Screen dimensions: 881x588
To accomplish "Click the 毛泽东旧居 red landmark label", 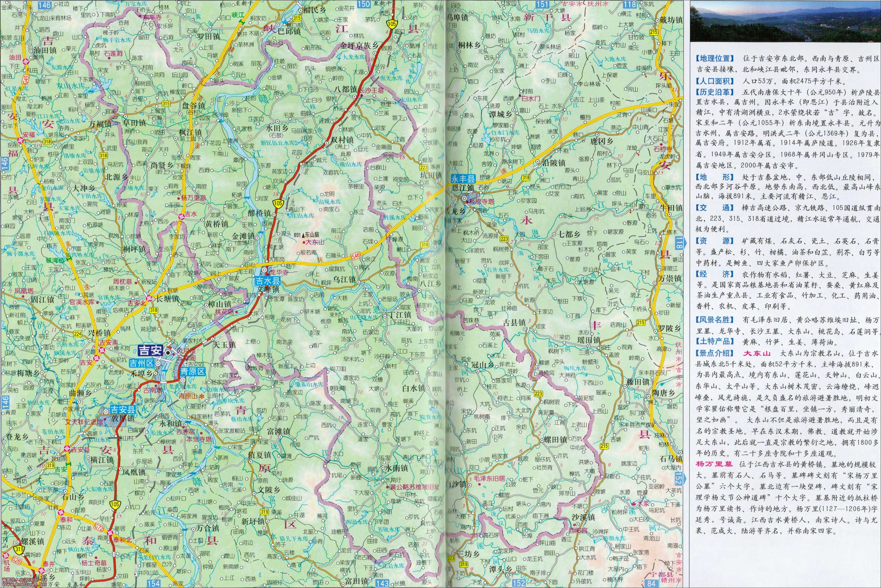I will [x=489, y=479].
